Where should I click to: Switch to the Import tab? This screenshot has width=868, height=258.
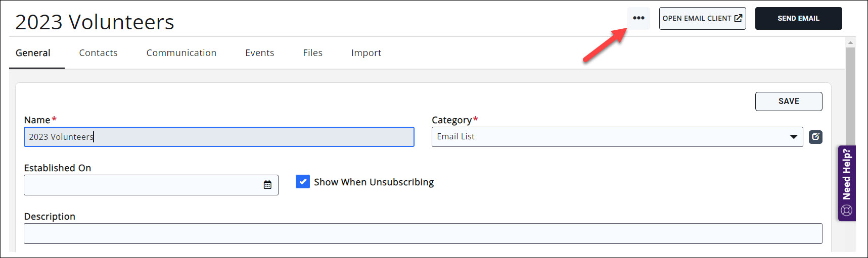click(366, 53)
